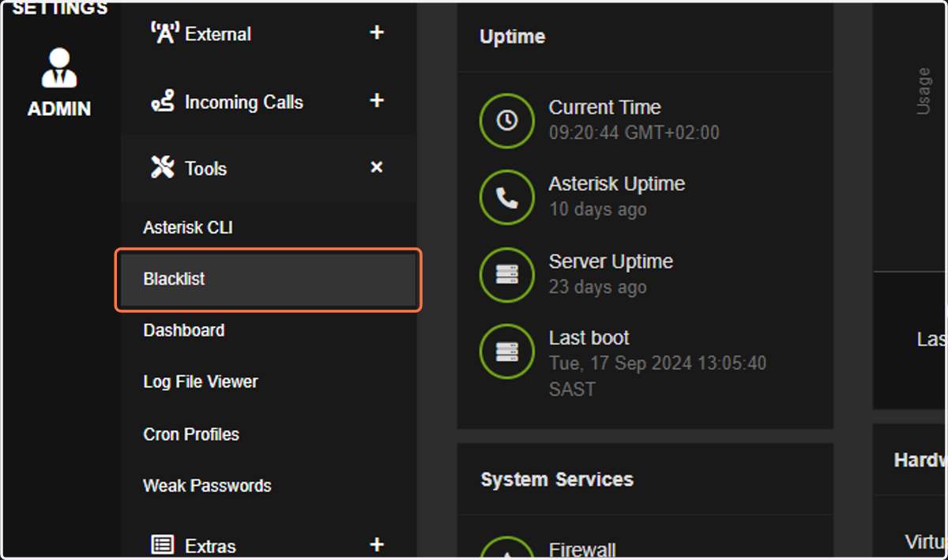Click the Current Time label

coord(605,107)
